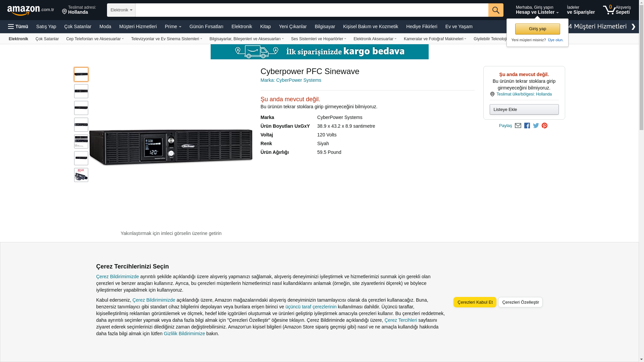Share product via email icon

coord(518,126)
